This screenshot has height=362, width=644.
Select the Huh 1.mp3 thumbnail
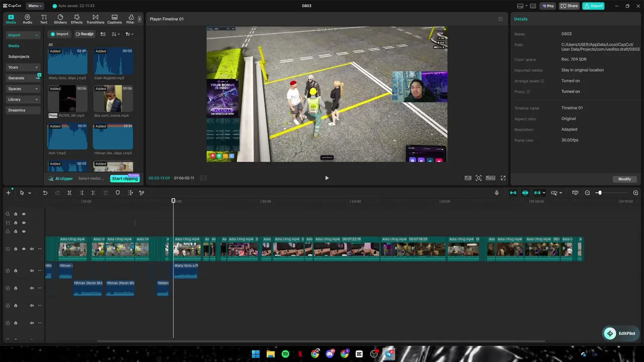pyautogui.click(x=67, y=136)
